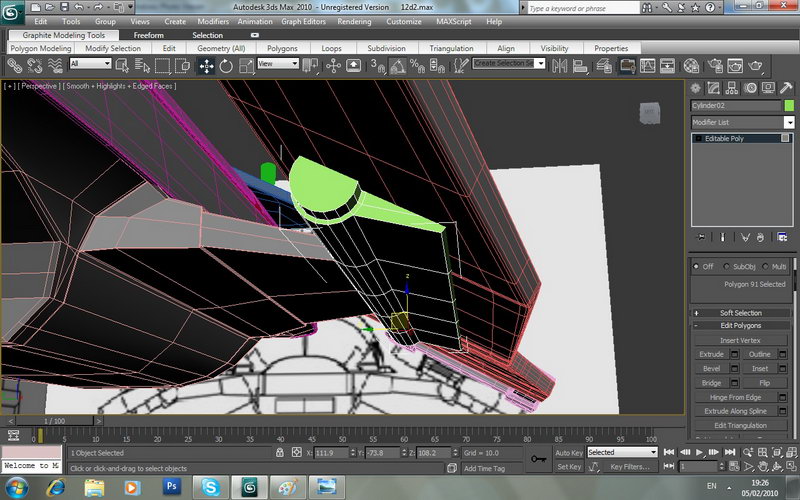The image size is (800, 500).
Task: Open the Modifier List dropdown
Action: pyautogui.click(x=741, y=122)
